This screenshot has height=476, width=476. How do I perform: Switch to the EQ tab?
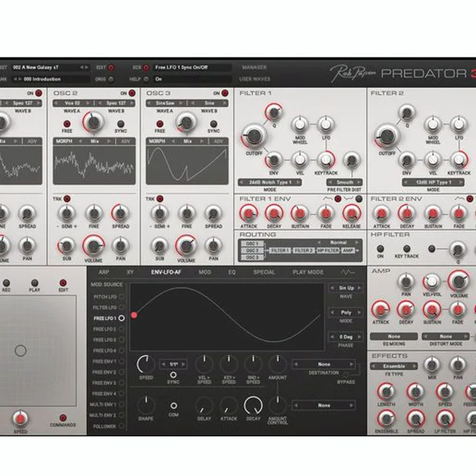coord(231,272)
